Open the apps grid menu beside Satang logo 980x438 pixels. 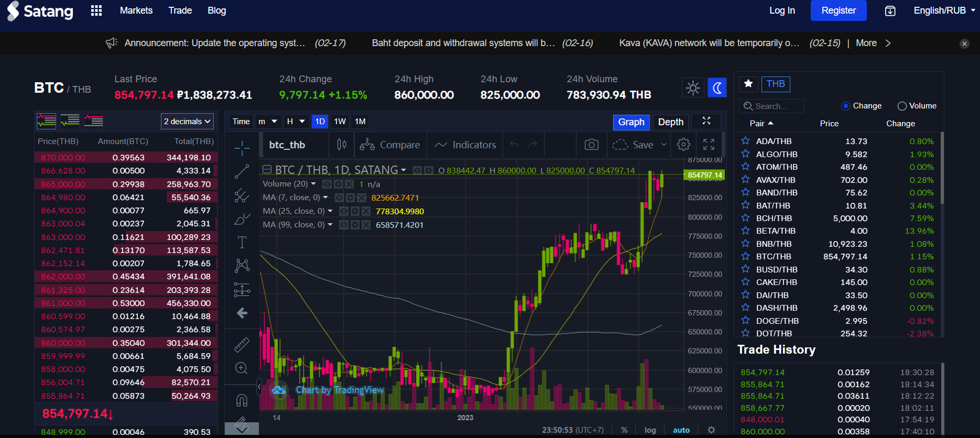[96, 10]
